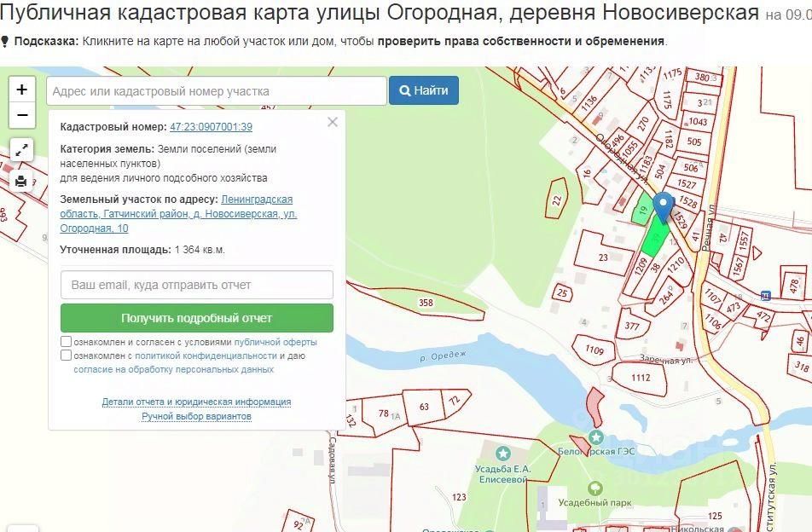
Task: Click the р. Оредеж river label
Action: pos(443,356)
